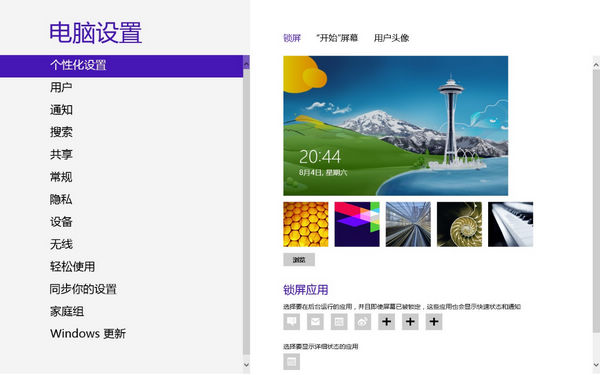Click the right pane scrollbar up arrow
Image resolution: width=600 pixels, height=375 pixels.
click(596, 65)
